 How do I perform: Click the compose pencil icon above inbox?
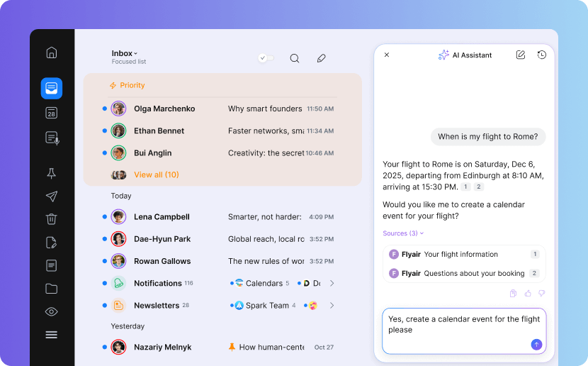coord(321,58)
